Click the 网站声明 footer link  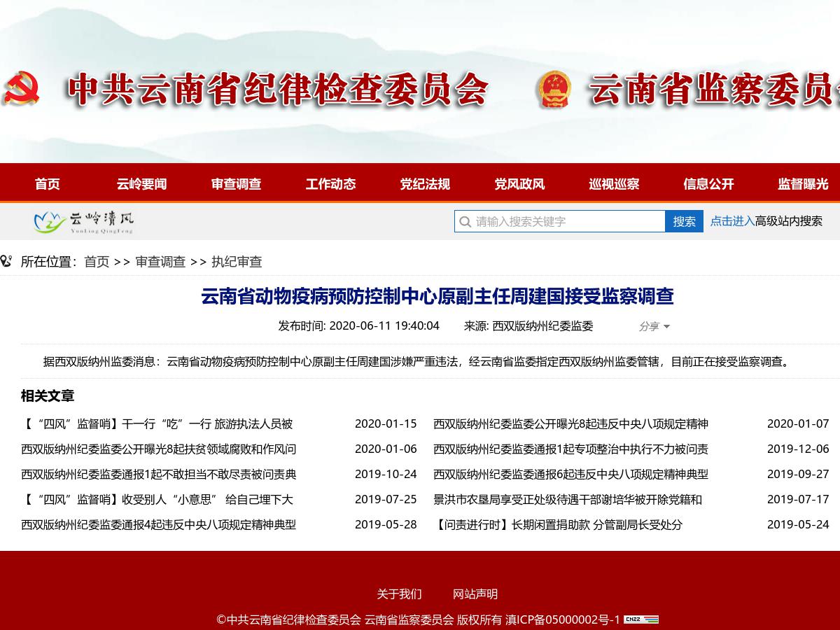point(475,594)
